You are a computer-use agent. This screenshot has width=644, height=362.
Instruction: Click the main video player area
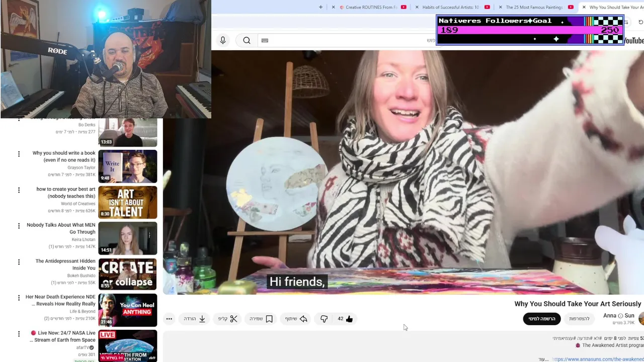point(403,172)
